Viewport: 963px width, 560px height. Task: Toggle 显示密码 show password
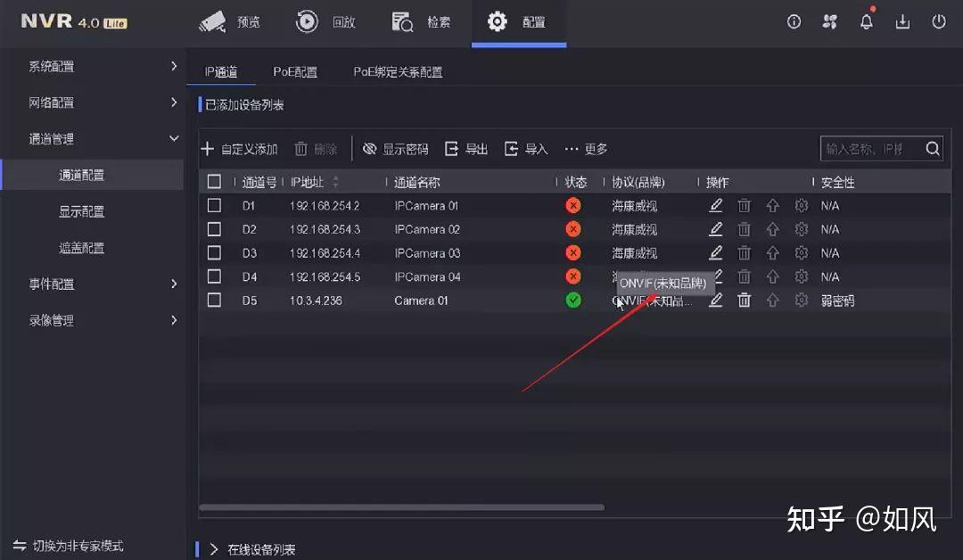[396, 149]
